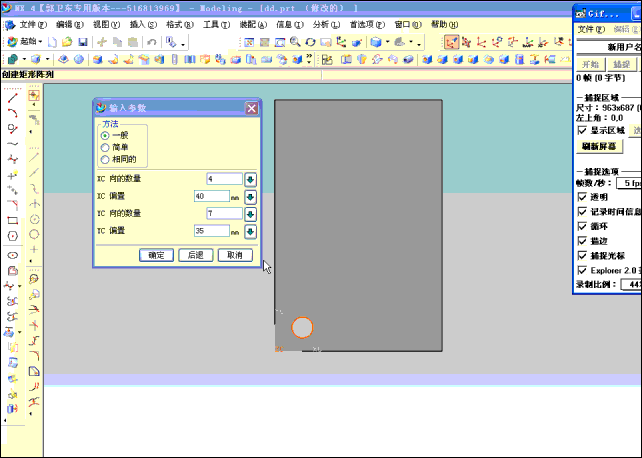642x458 pixels.
Task: Toggle 透明 checkbox in Gif window
Action: tap(582, 197)
